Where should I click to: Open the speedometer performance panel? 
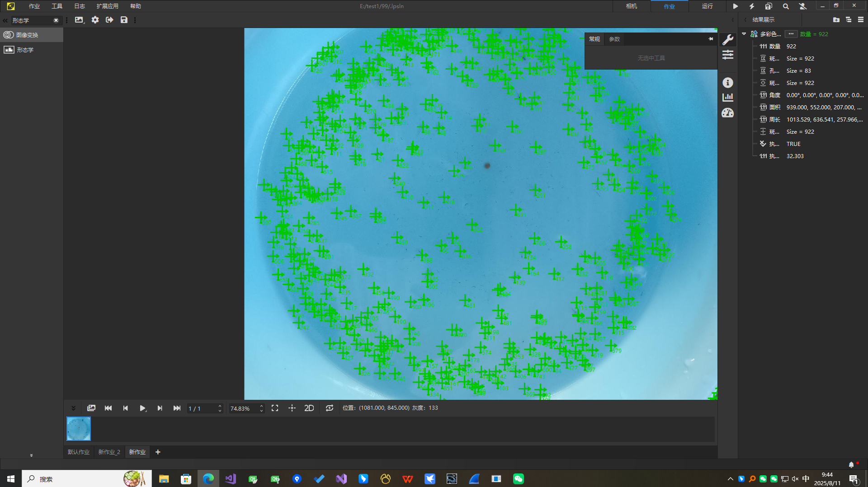[x=727, y=113]
